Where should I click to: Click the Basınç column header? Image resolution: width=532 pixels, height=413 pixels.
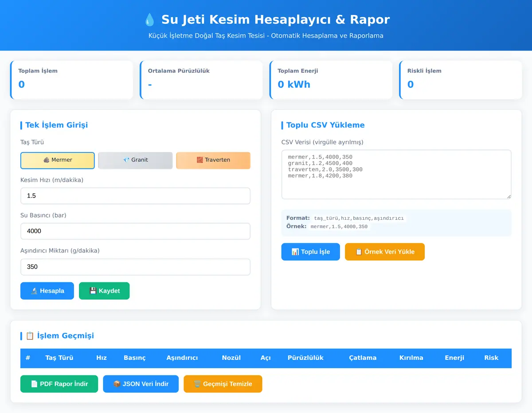click(x=134, y=358)
